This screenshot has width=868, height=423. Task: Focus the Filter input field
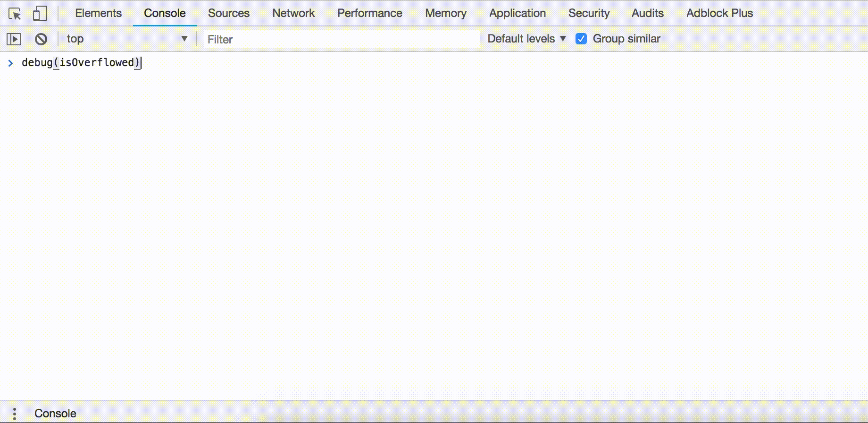tap(342, 39)
